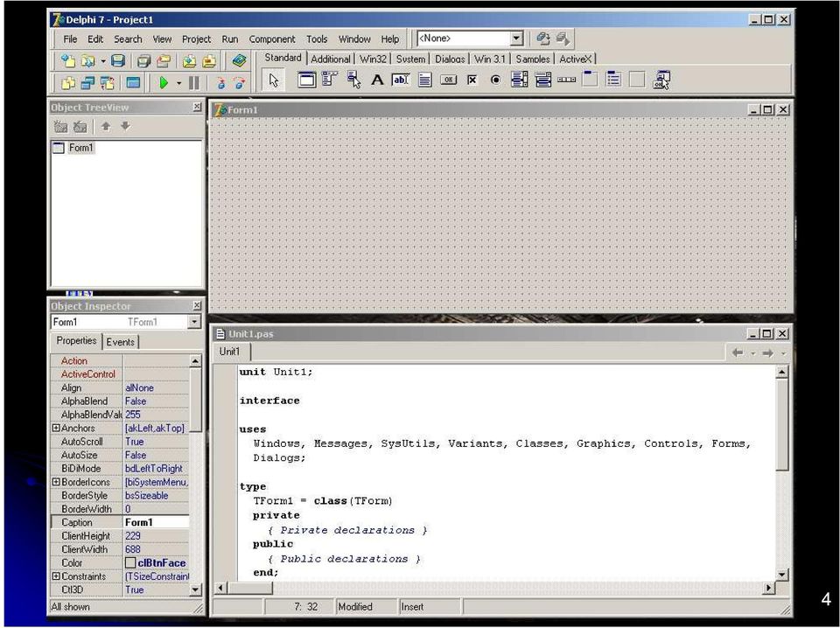Click the New Form toolbar icon

(133, 83)
